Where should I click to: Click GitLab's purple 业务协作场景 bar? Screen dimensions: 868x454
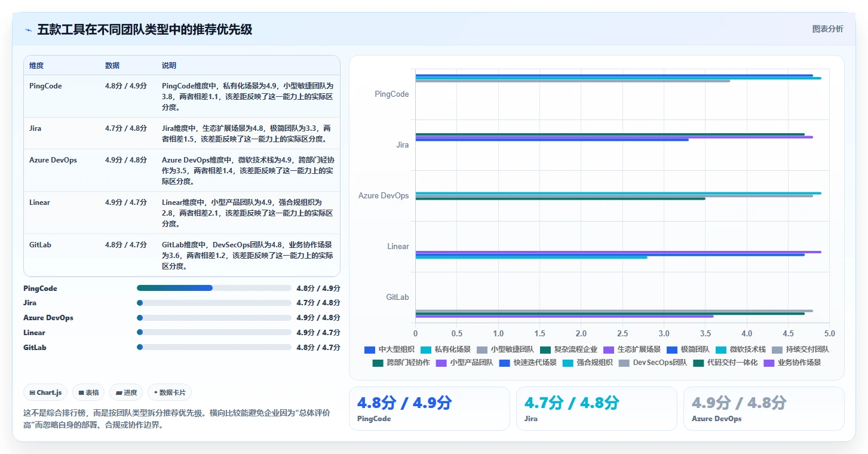coord(565,316)
